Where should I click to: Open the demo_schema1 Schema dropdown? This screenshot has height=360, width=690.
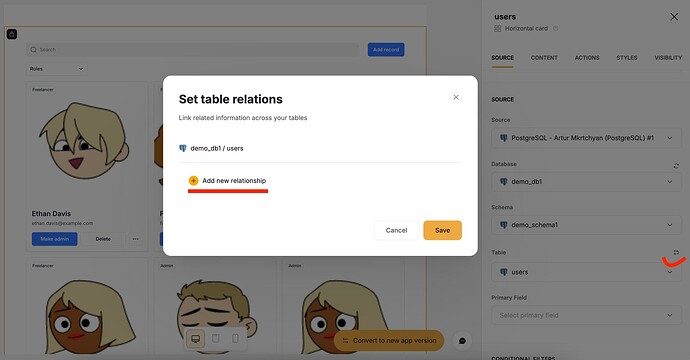[586, 225]
